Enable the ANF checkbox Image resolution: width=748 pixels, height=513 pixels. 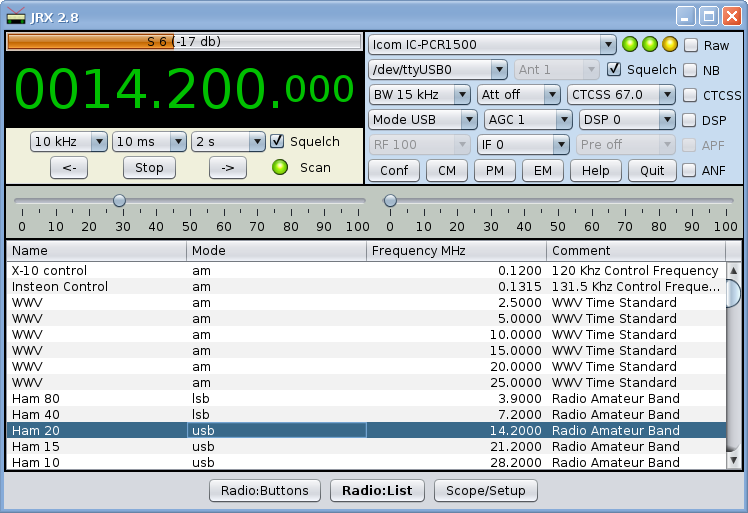[690, 170]
